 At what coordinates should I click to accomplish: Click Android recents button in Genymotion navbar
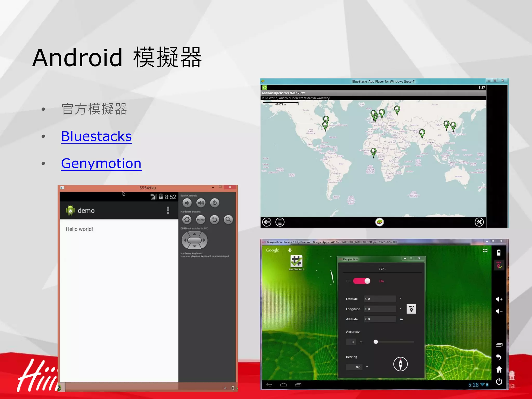pyautogui.click(x=298, y=385)
